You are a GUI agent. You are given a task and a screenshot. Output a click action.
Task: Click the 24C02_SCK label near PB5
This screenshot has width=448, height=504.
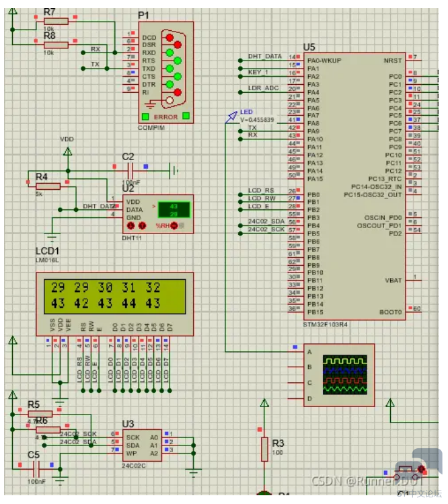266,229
